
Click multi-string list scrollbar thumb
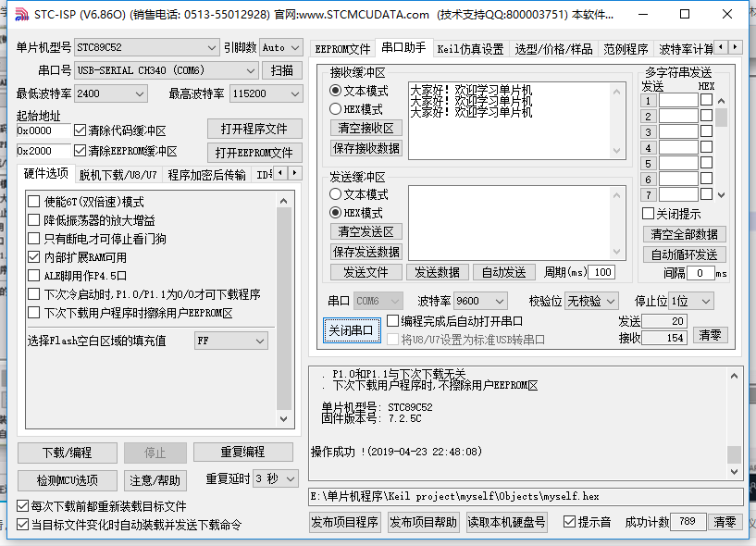(721, 118)
